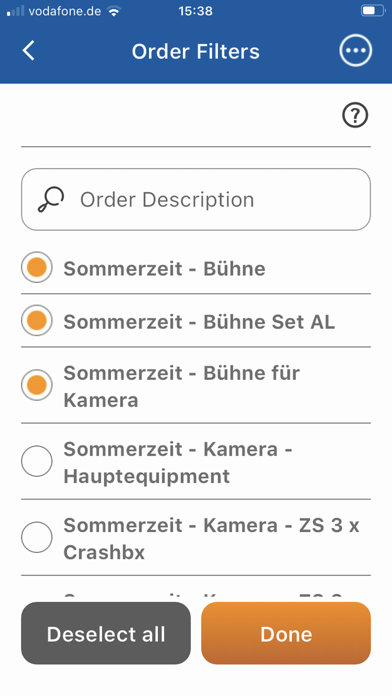Tap Sommerzeit - Bühne für Kamera label
Viewport: 392px width, 696px height.
coord(182,386)
